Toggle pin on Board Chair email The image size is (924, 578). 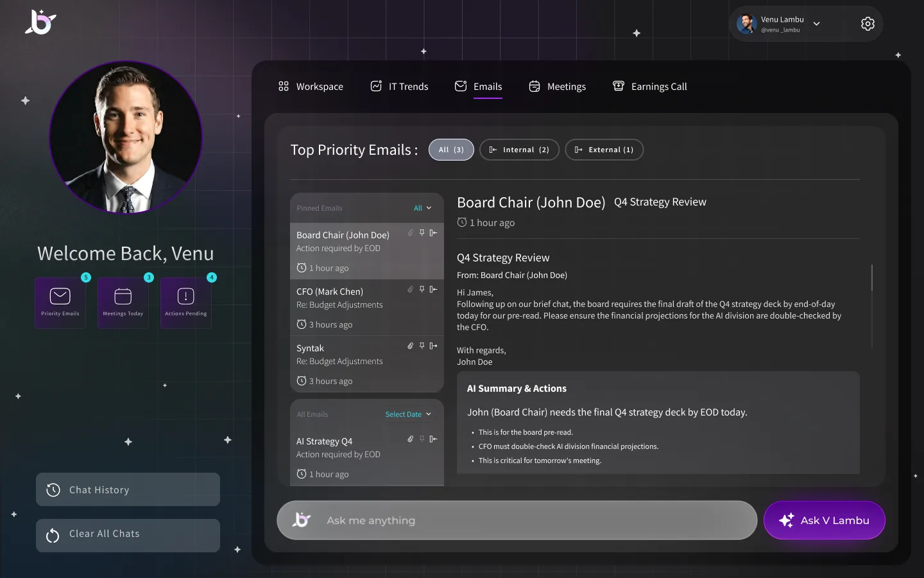(422, 232)
